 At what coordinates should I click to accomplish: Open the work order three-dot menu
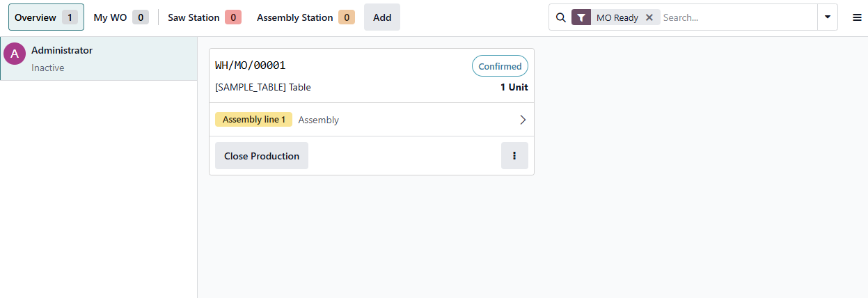pyautogui.click(x=514, y=156)
